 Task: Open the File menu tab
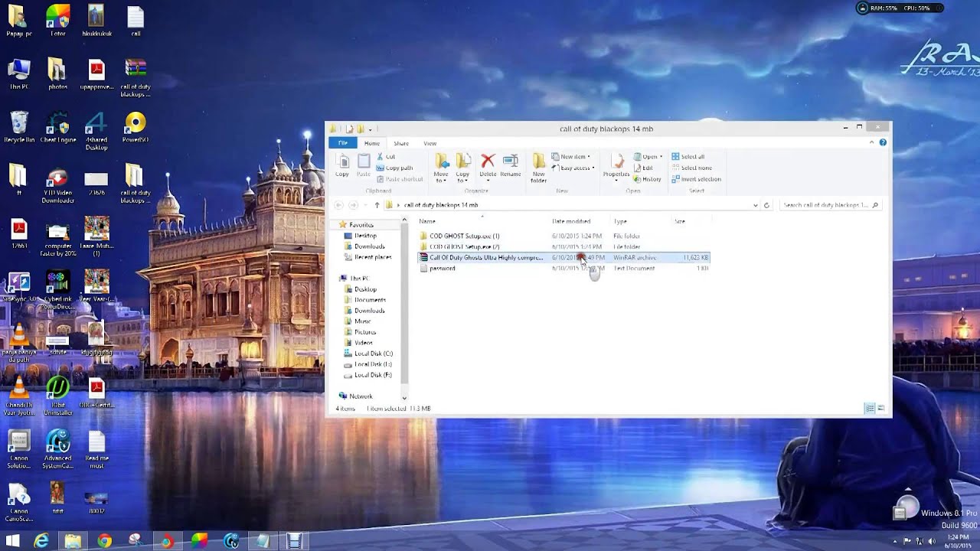pyautogui.click(x=342, y=143)
